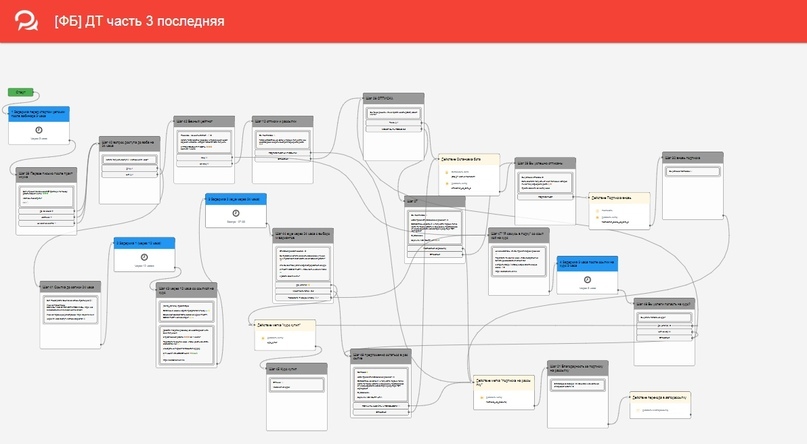Viewport: 807px width, 444px height.
Task: Select the 'Шаг 28' successfully unsubscribed step header
Action: tap(546, 163)
